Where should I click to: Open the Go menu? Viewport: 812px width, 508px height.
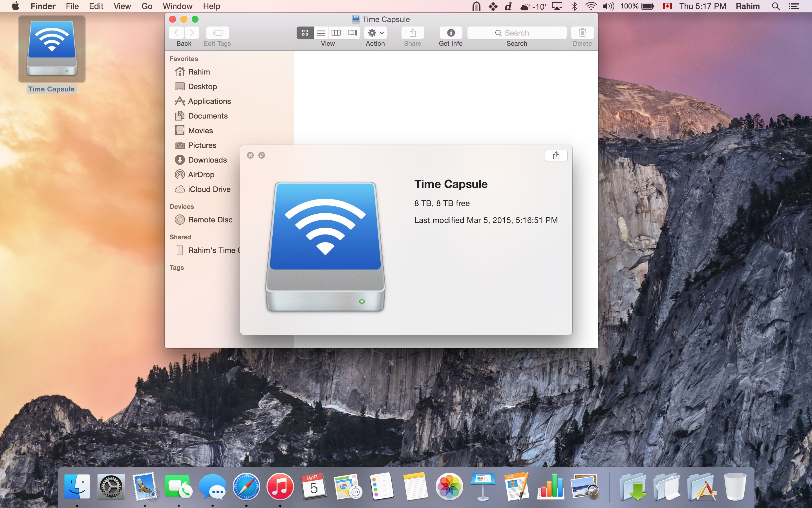tap(147, 6)
